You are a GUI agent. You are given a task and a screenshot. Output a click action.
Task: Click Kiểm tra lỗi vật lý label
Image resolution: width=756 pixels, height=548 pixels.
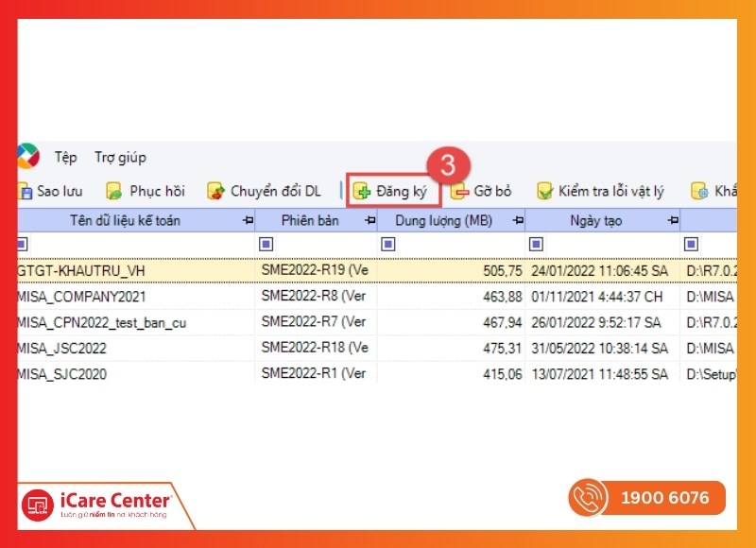coord(610,192)
